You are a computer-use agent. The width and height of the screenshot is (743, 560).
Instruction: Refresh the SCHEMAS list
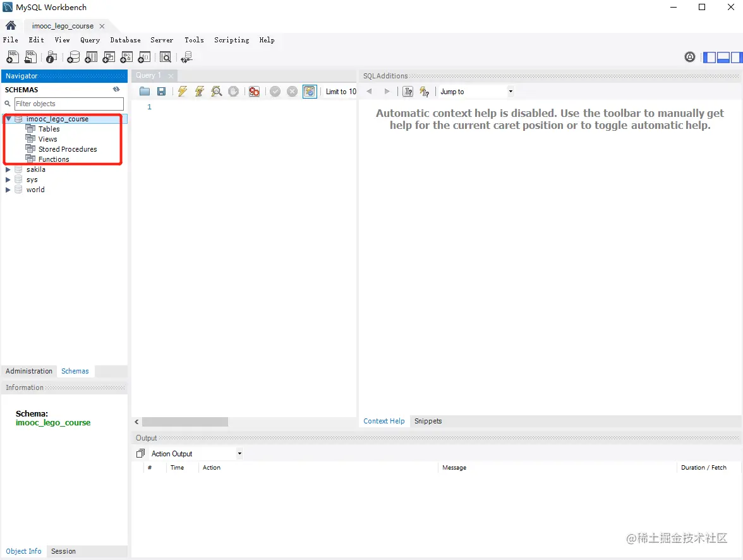(x=116, y=89)
